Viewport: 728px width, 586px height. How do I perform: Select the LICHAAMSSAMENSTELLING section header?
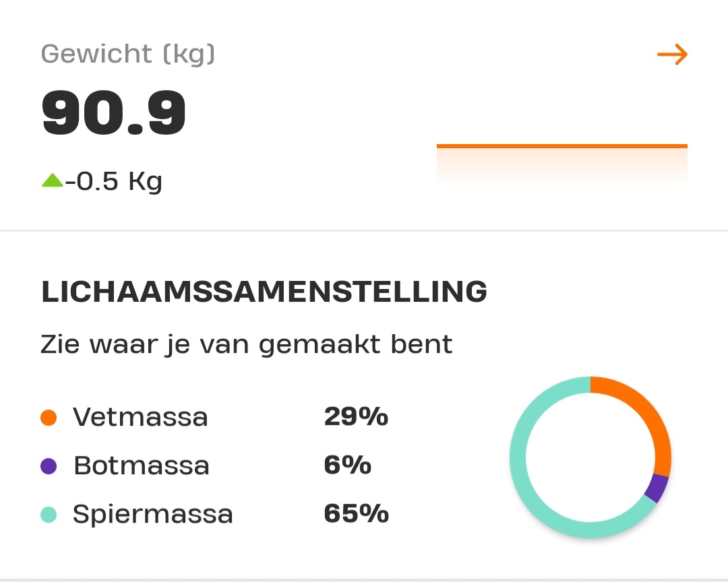[x=263, y=291]
